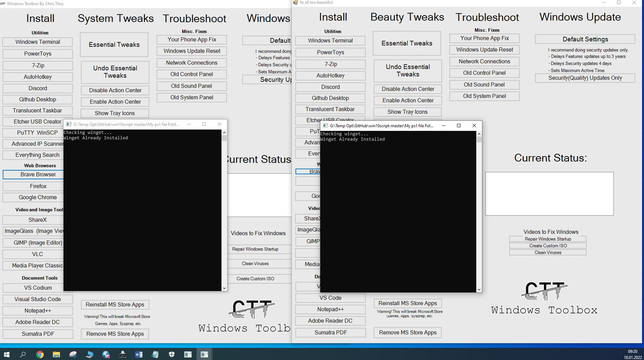644x360 pixels.
Task: Click Github Desktop in left Toolbox window
Action: [38, 100]
